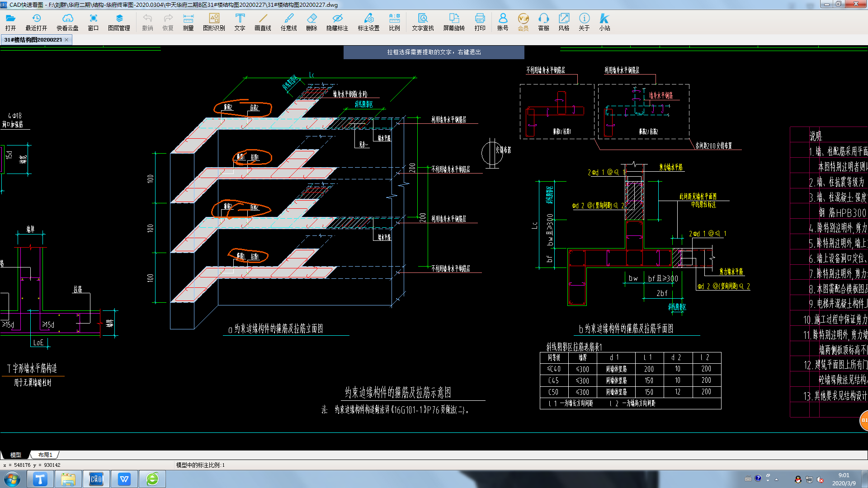
Task: Open the 关于 about icon
Action: pyautogui.click(x=584, y=22)
